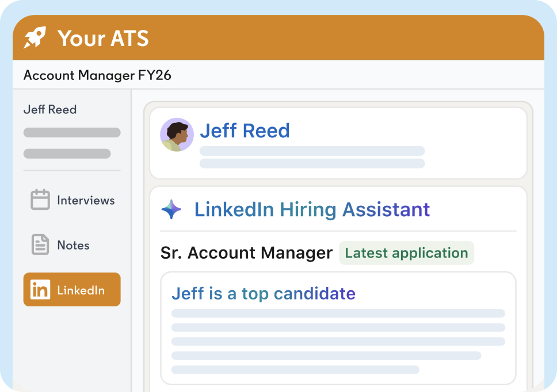The image size is (557, 392).
Task: Click the Notes document icon
Action: click(39, 245)
